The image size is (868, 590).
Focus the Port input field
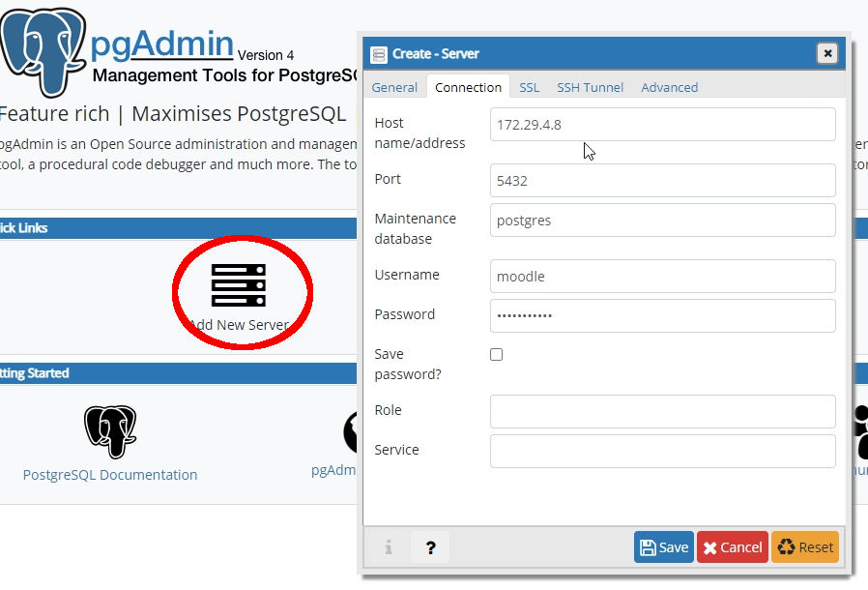click(662, 181)
